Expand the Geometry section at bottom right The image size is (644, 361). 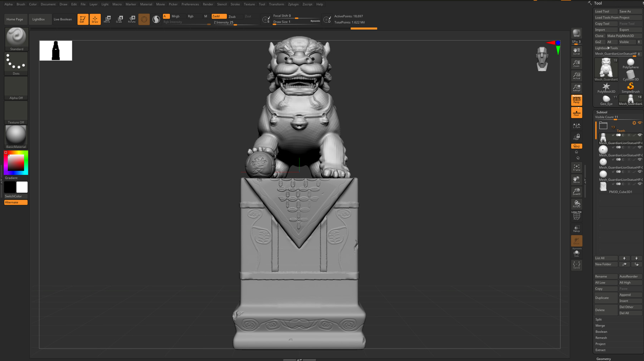[x=604, y=358]
